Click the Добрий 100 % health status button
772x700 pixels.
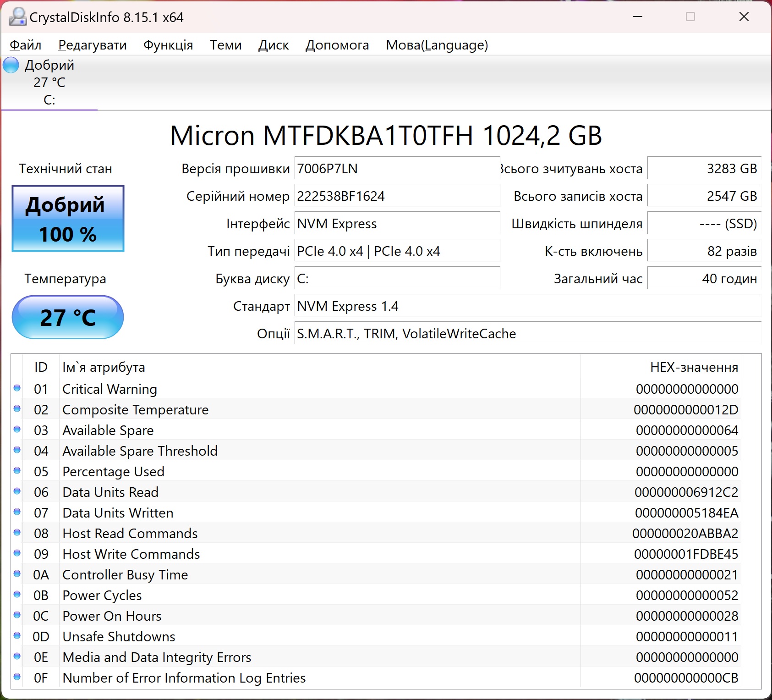click(x=68, y=219)
